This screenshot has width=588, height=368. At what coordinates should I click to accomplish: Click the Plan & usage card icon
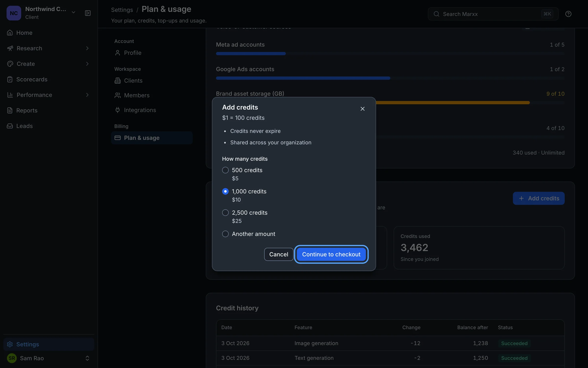[x=118, y=138]
